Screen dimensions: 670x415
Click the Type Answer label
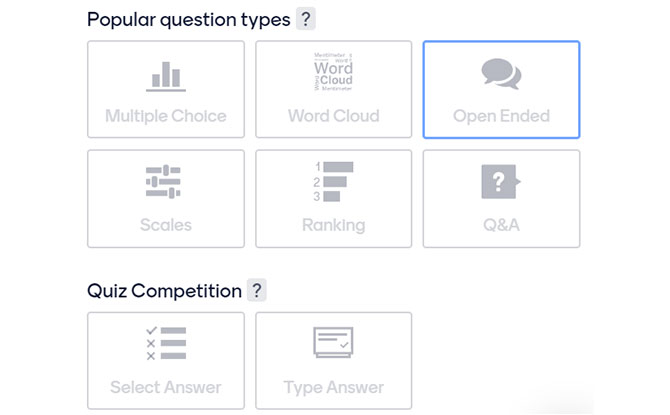point(334,388)
